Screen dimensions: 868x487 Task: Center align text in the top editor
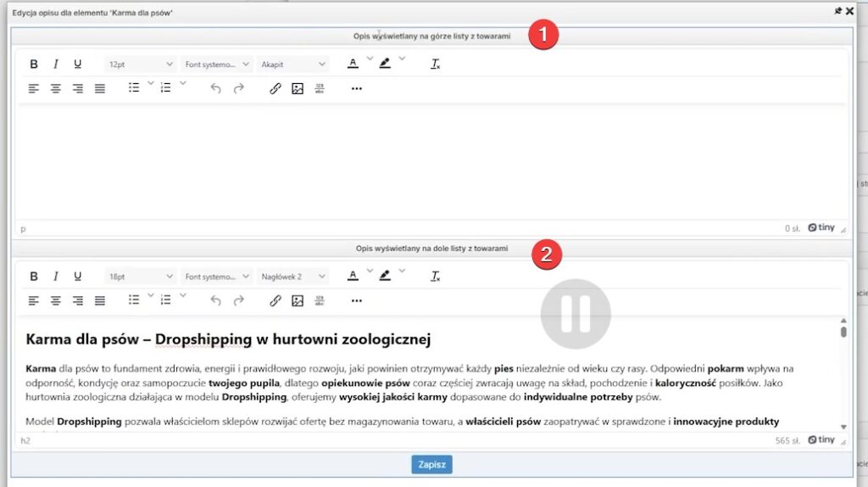tap(55, 88)
